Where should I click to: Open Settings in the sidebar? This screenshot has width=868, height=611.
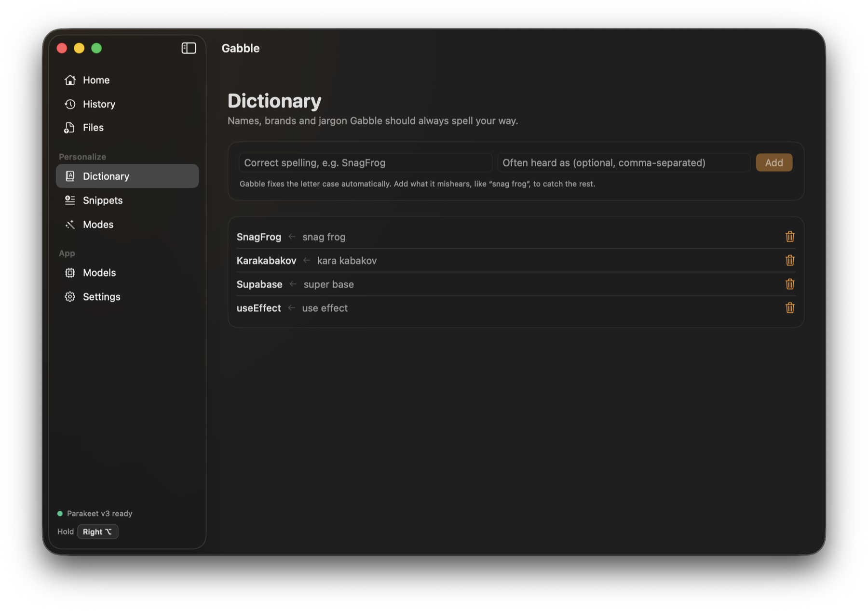tap(127, 297)
